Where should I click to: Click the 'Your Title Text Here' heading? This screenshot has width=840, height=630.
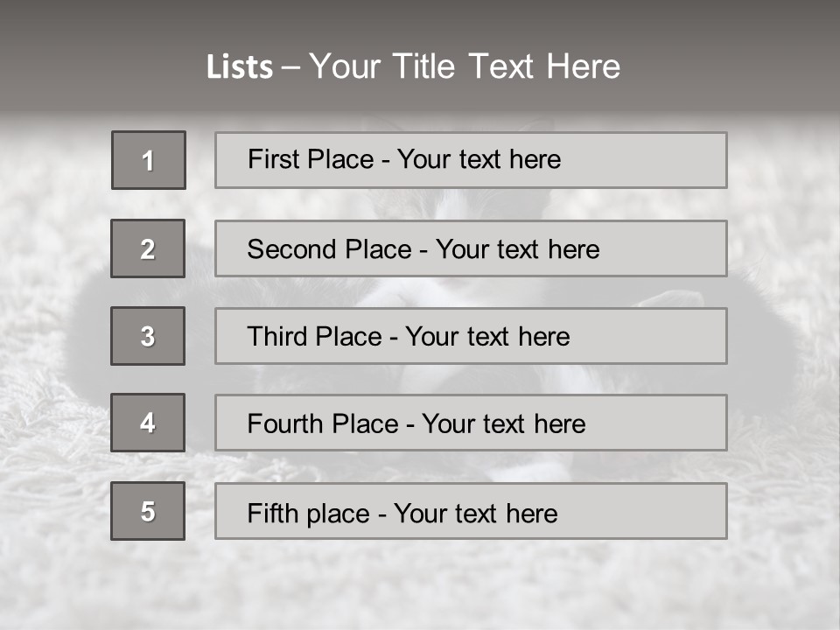[x=465, y=66]
